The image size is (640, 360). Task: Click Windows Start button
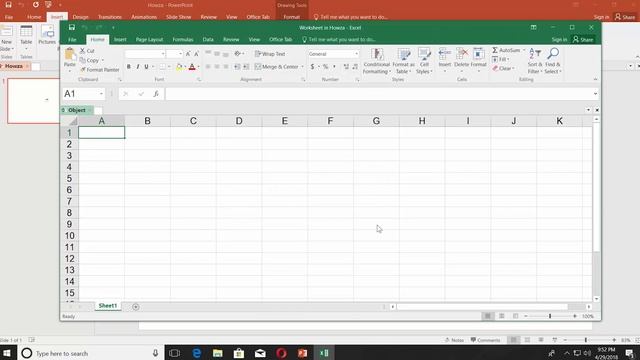[x=8, y=353]
